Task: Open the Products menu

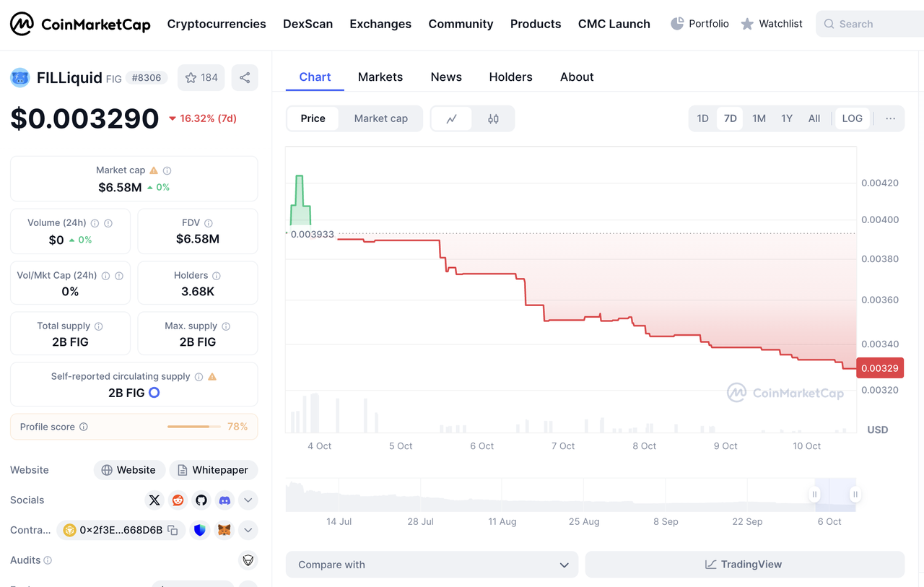Action: (536, 24)
